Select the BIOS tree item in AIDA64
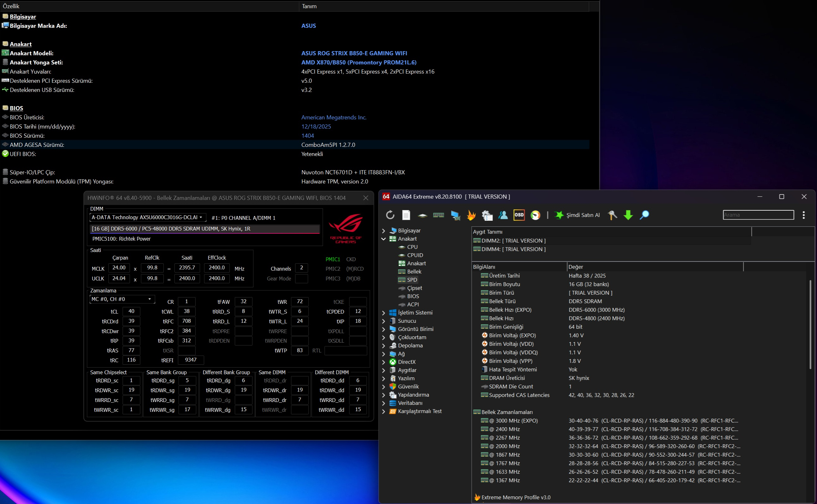 tap(413, 296)
